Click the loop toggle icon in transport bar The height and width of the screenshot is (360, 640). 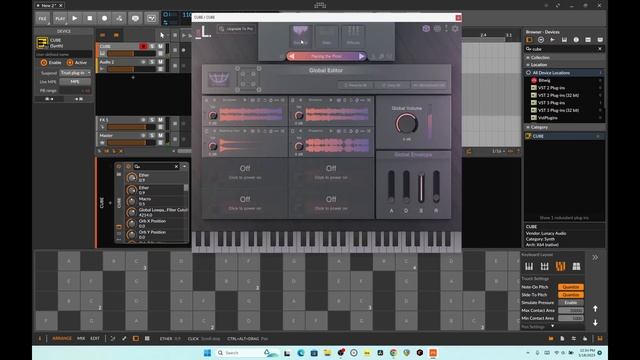151,18
